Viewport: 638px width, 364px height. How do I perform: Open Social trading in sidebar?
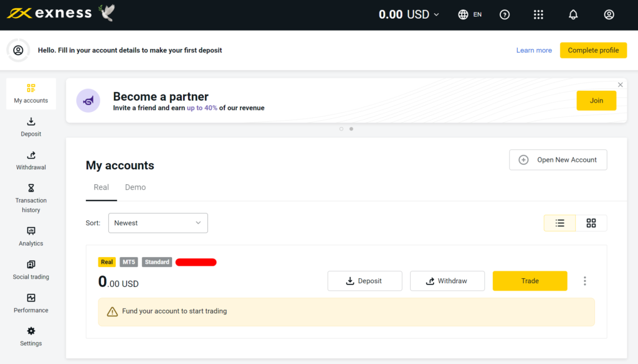[31, 270]
